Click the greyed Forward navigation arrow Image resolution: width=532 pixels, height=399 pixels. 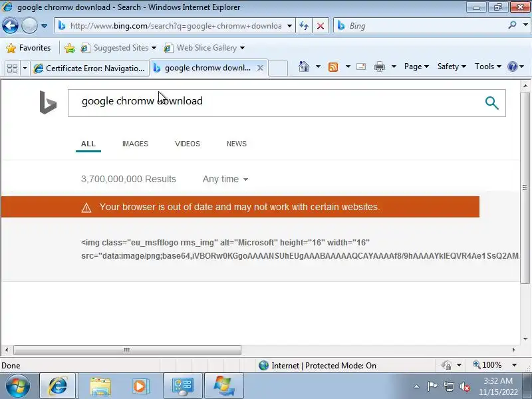click(x=29, y=25)
